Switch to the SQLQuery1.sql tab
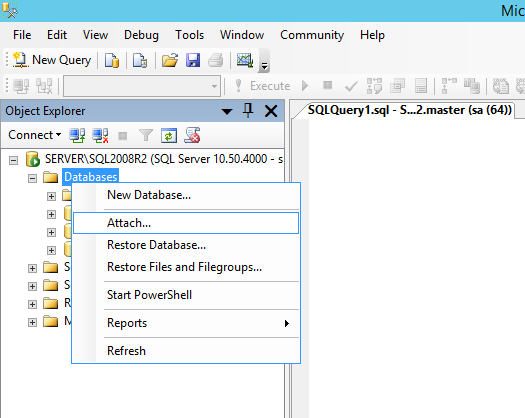Image resolution: width=525 pixels, height=418 pixels. [x=409, y=110]
